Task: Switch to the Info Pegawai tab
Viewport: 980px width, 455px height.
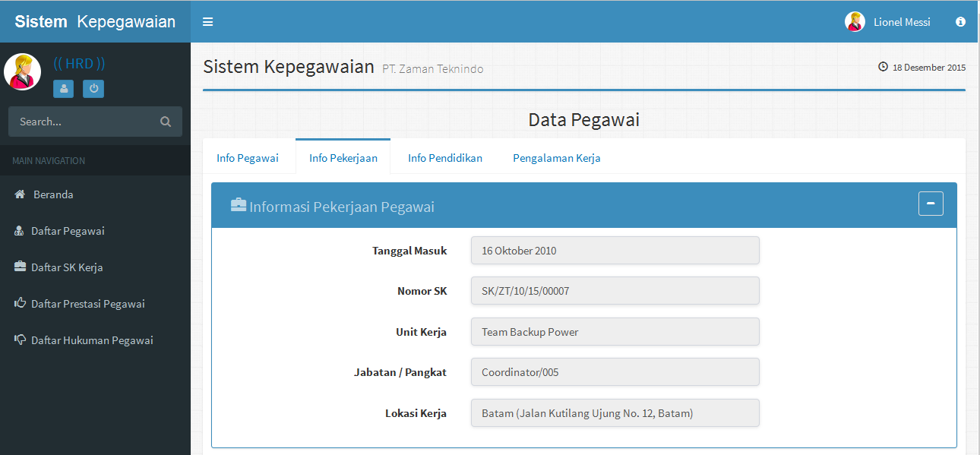Action: [x=248, y=157]
